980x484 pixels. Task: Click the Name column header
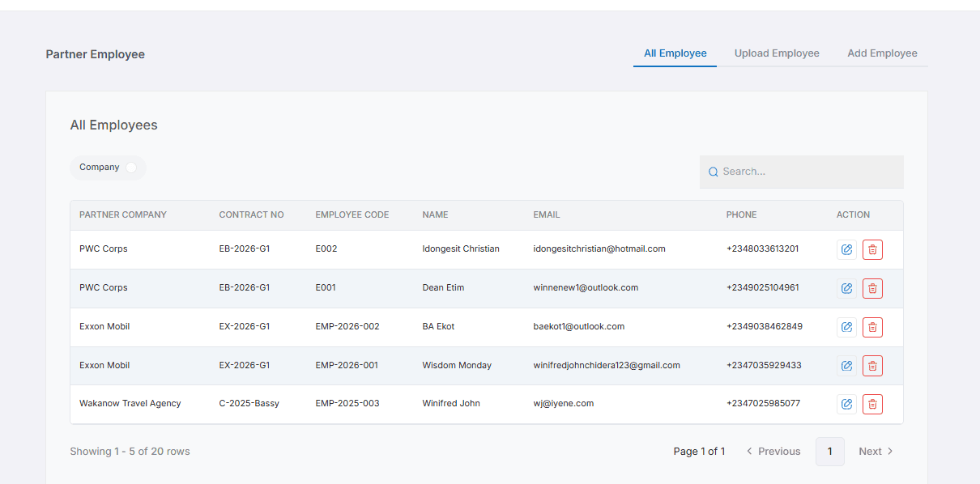tap(435, 215)
